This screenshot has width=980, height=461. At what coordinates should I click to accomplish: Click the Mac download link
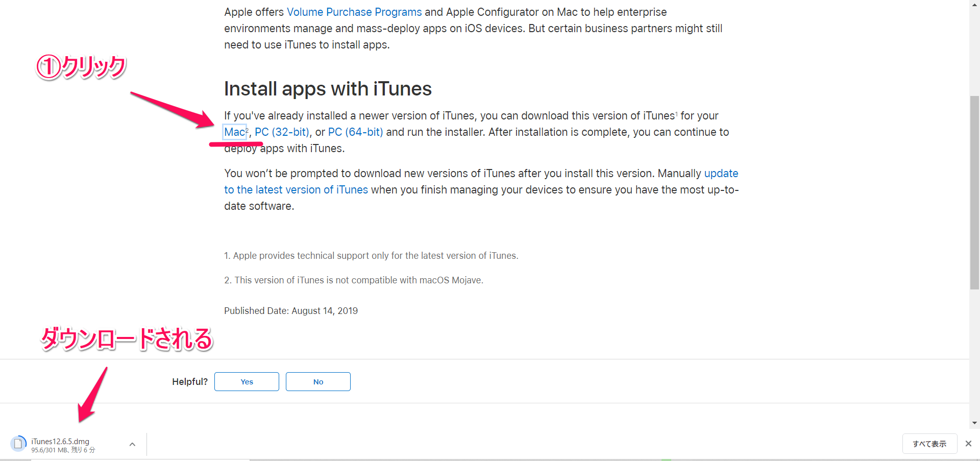[x=235, y=132]
